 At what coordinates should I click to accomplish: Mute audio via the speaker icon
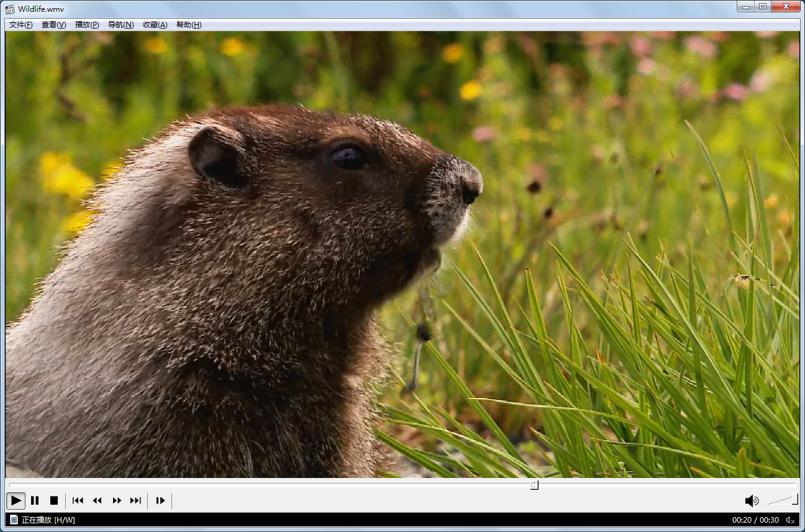tap(752, 500)
